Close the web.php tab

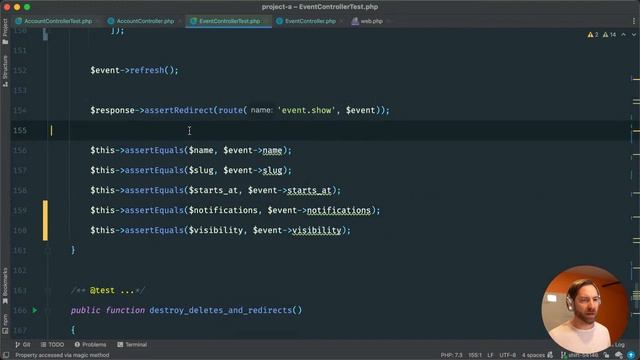click(x=389, y=21)
